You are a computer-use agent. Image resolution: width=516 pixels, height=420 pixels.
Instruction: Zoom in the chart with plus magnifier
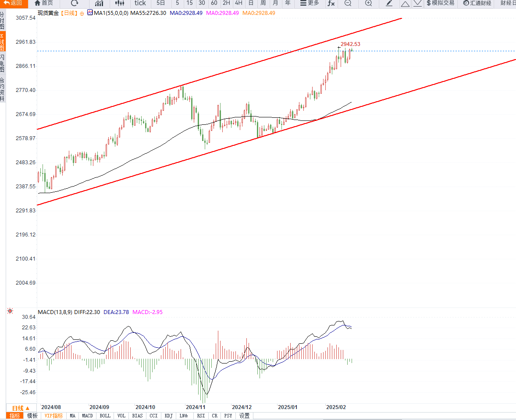click(369, 4)
